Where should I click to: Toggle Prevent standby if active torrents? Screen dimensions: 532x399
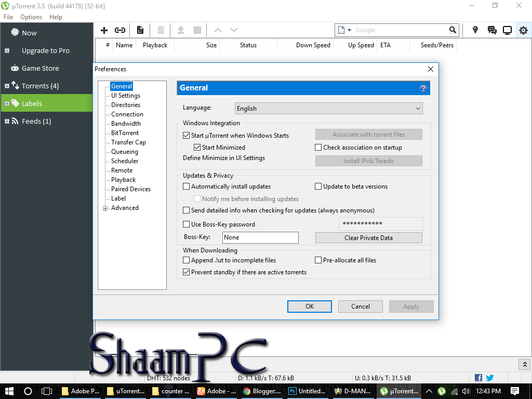pyautogui.click(x=186, y=272)
